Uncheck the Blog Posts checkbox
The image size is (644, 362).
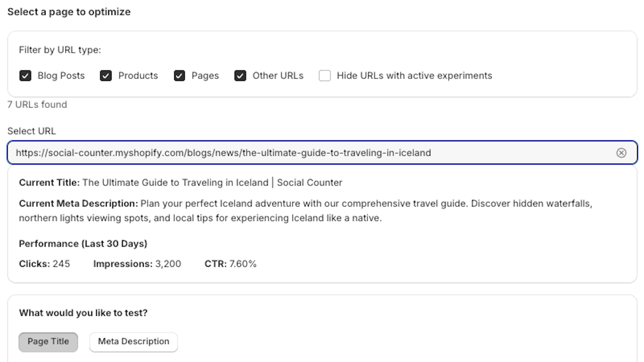(25, 76)
